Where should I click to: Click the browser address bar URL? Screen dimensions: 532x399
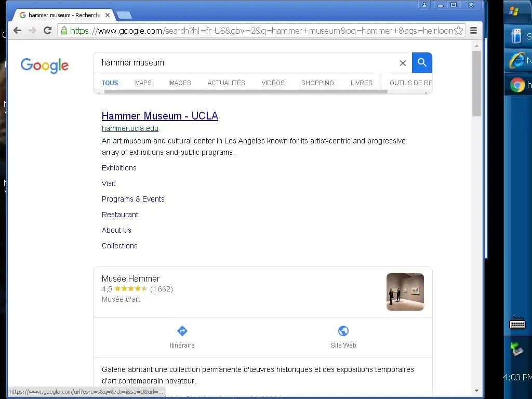tap(261, 31)
